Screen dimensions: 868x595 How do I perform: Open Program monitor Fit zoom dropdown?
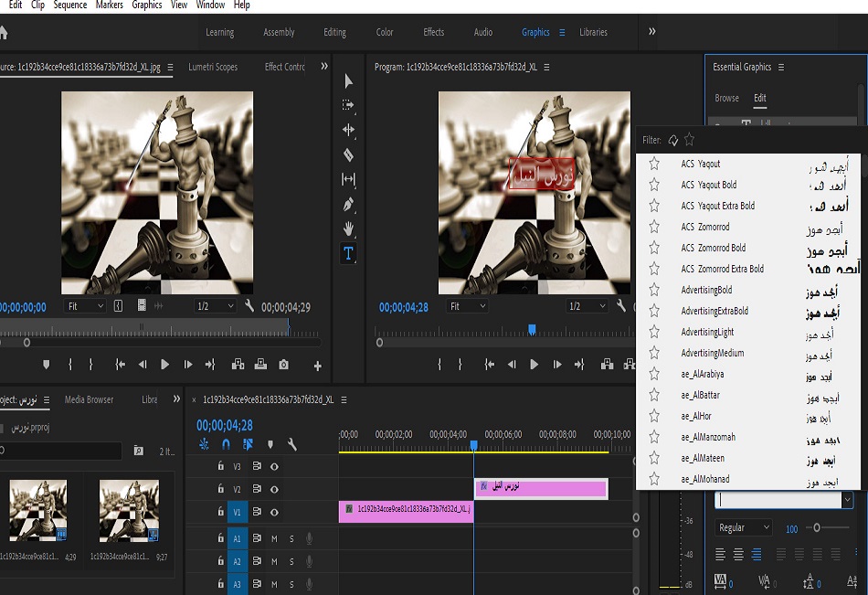pos(467,307)
